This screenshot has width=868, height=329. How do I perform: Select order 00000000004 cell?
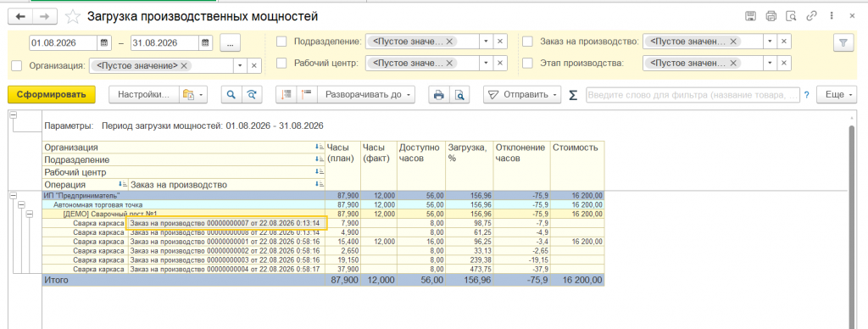point(227,269)
